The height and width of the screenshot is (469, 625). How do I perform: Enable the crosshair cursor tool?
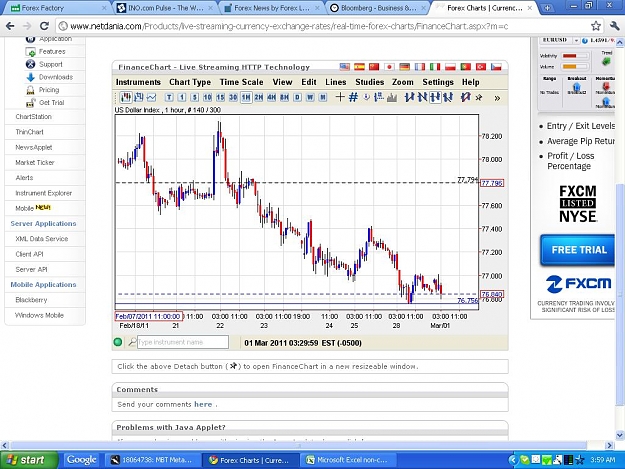pos(340,97)
